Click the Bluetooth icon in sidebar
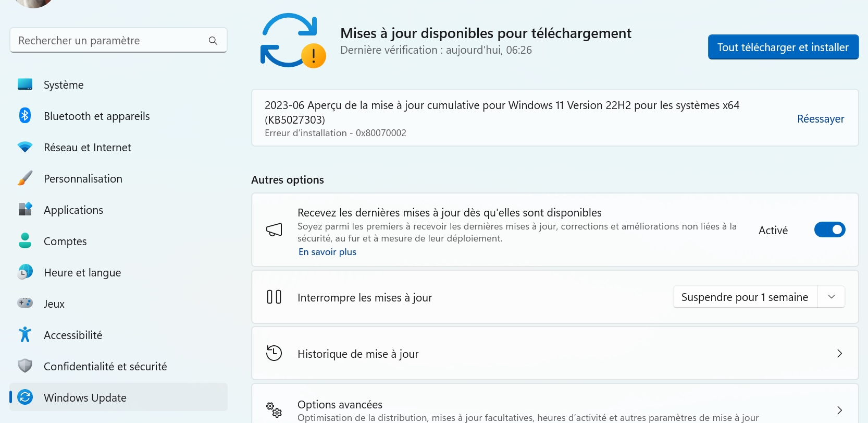868x423 pixels. pyautogui.click(x=25, y=116)
